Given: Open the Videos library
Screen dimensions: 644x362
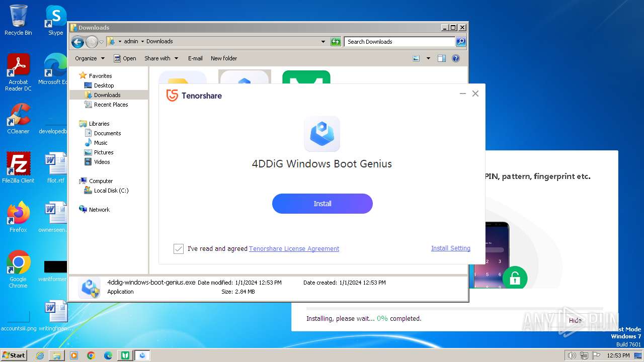Looking at the screenshot, I should (97, 162).
